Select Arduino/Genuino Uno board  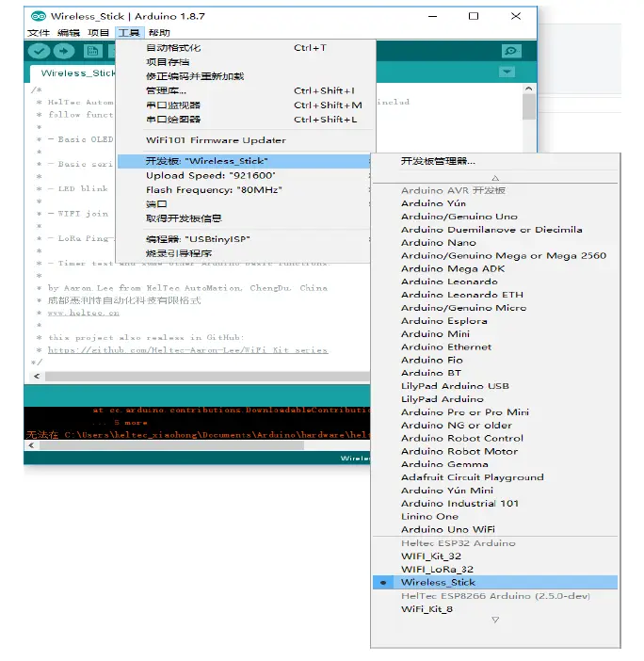pyautogui.click(x=495, y=217)
